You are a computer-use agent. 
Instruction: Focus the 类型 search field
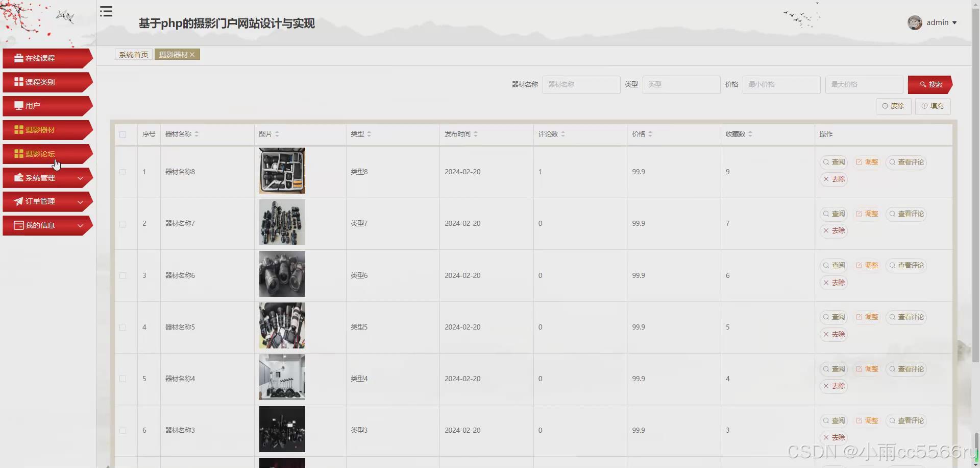coord(681,84)
